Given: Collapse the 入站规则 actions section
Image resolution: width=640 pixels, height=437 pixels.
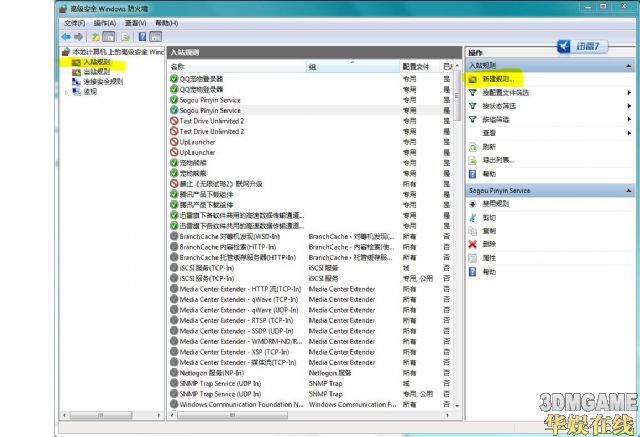Looking at the screenshot, I should click(629, 66).
